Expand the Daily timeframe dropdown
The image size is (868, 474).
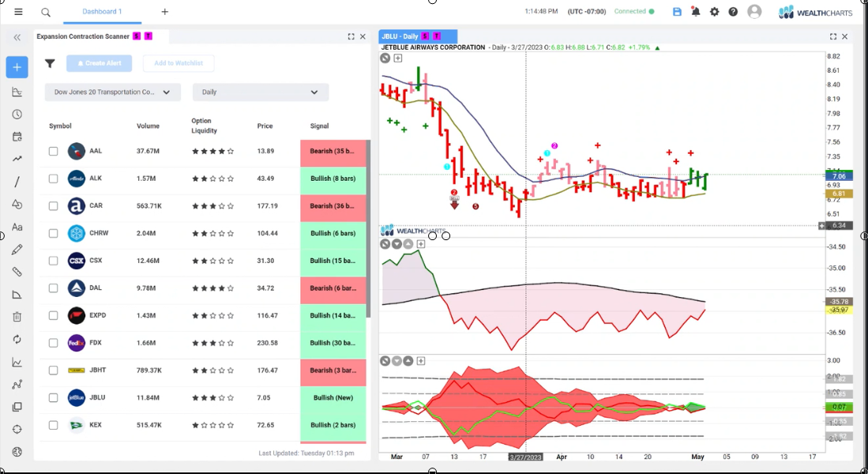pos(260,92)
